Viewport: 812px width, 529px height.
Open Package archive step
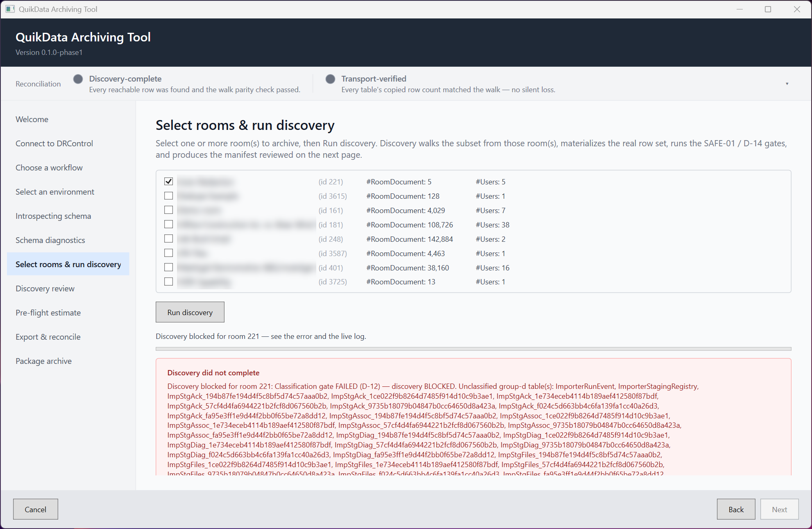(x=68, y=361)
